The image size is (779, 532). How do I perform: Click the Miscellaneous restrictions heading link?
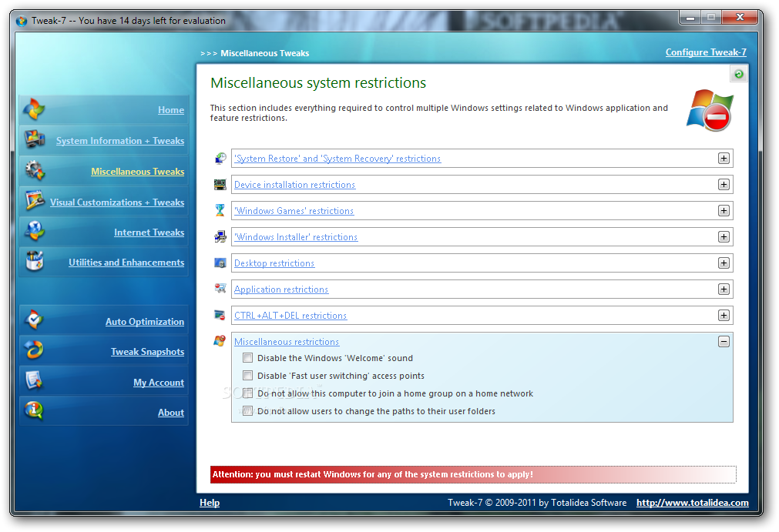click(287, 342)
